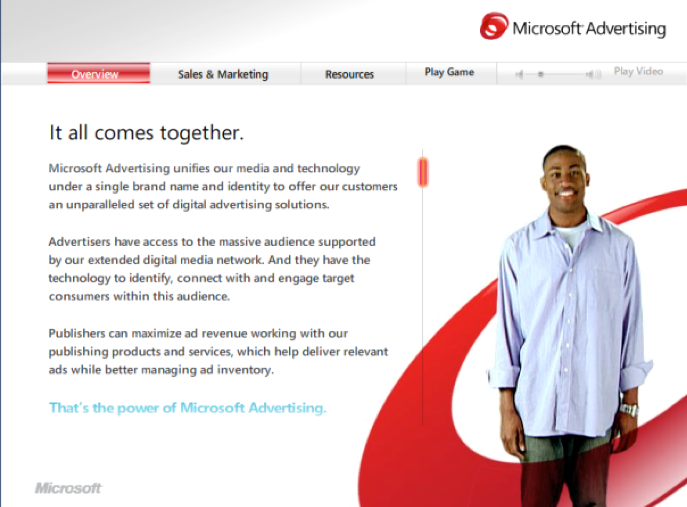Click the vertical scrollbar track below the thumb
The height and width of the screenshot is (507, 687).
coord(423,307)
